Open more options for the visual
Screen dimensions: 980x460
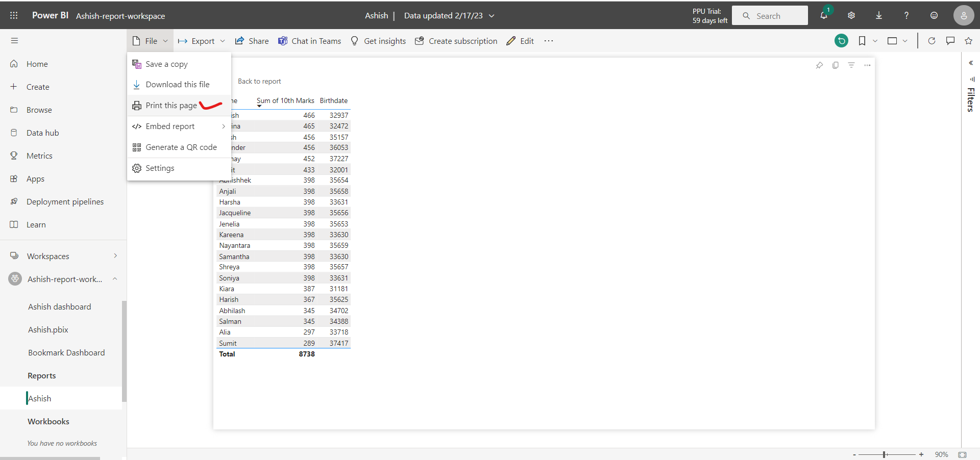(x=868, y=65)
